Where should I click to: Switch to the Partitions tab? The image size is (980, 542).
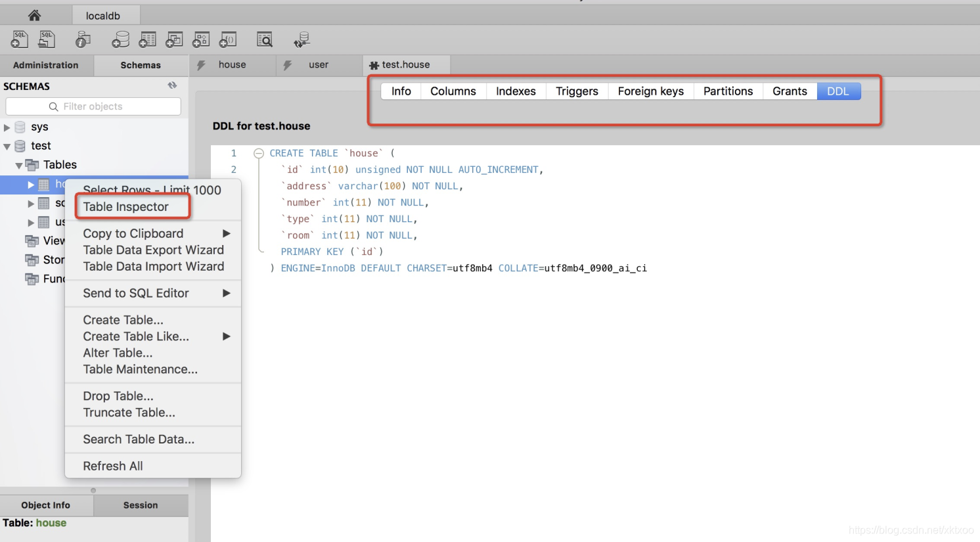click(x=728, y=91)
